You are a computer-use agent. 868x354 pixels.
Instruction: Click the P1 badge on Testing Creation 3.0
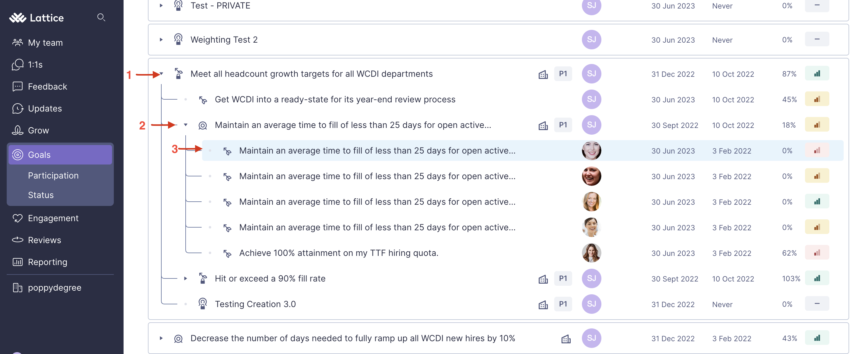[x=563, y=304]
